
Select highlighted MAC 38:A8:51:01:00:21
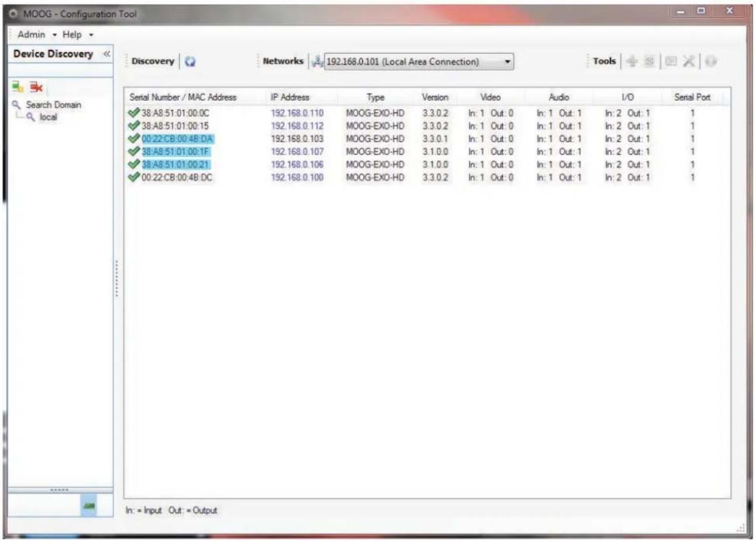pyautogui.click(x=176, y=164)
